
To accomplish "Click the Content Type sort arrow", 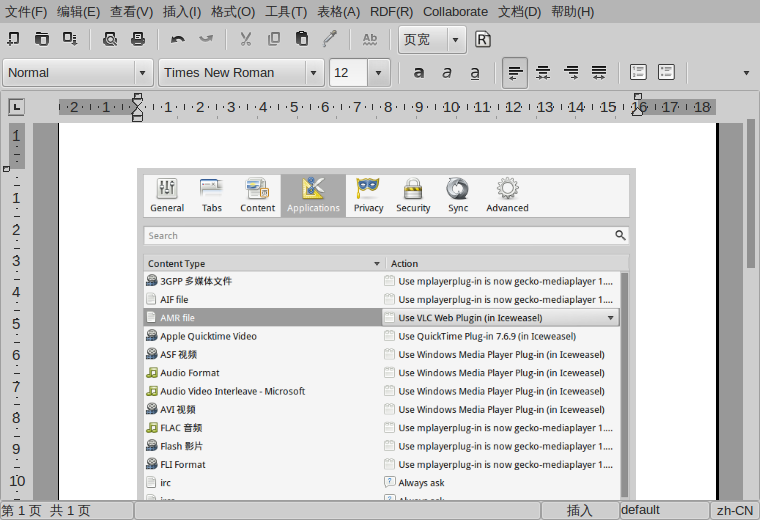I will [377, 264].
